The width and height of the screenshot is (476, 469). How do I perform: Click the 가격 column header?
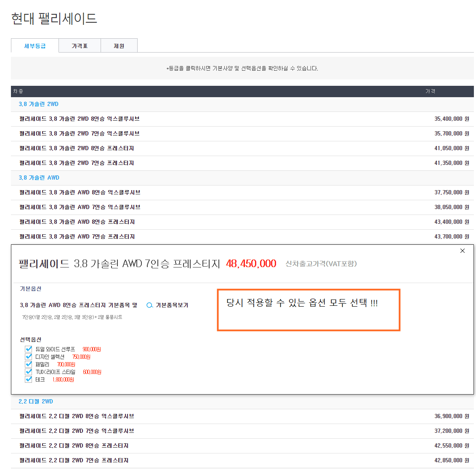pos(430,91)
